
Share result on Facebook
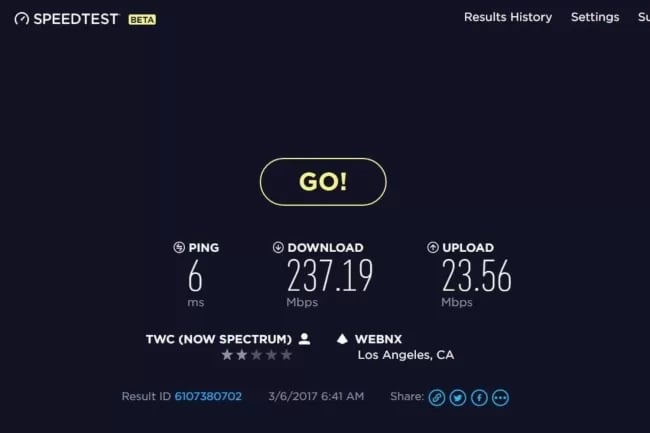click(479, 398)
